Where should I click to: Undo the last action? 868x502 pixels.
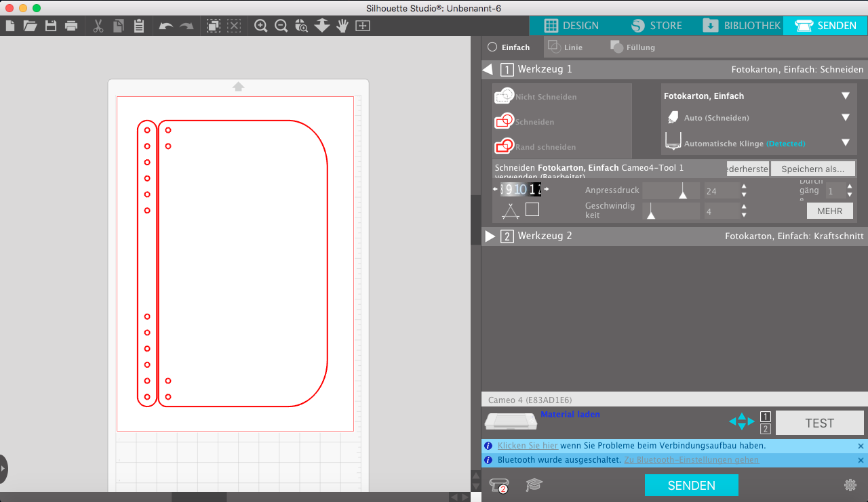click(166, 26)
